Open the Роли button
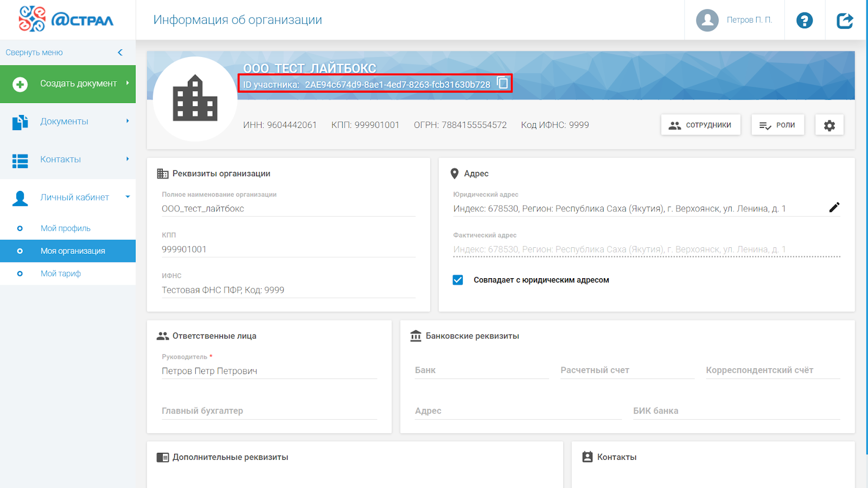This screenshot has height=488, width=868. tap(777, 125)
